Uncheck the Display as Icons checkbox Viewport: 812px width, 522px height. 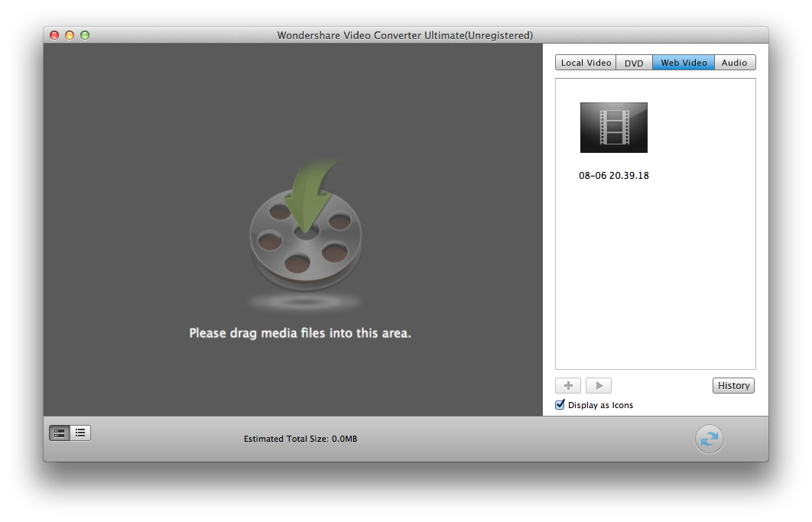(560, 405)
